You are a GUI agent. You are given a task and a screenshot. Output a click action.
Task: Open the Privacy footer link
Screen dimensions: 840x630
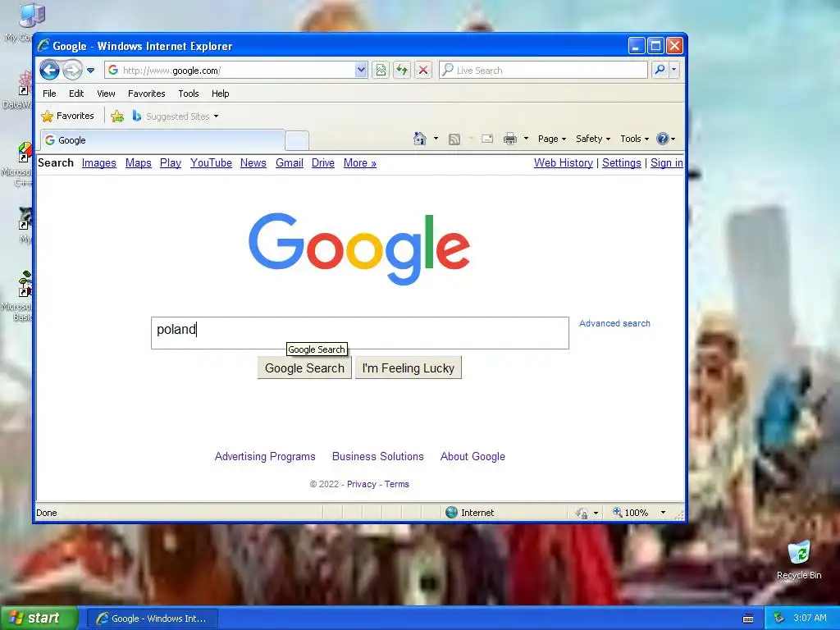pos(362,484)
